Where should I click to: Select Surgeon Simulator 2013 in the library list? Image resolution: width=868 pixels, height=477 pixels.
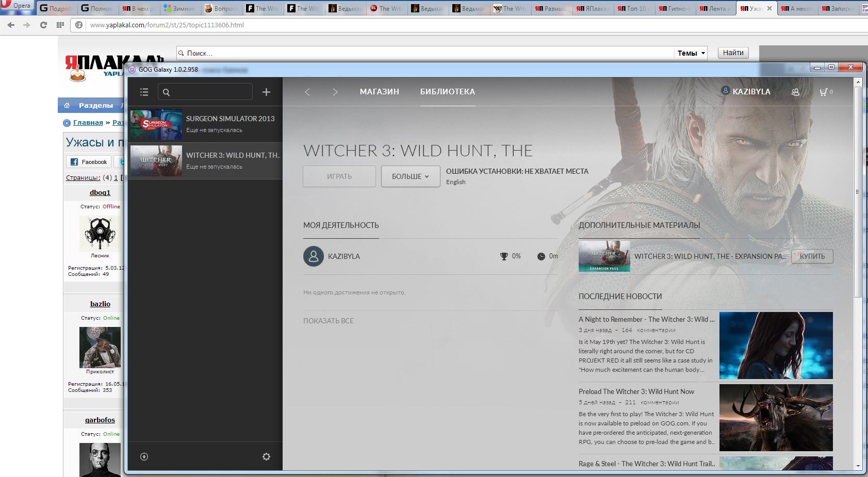coord(205,124)
